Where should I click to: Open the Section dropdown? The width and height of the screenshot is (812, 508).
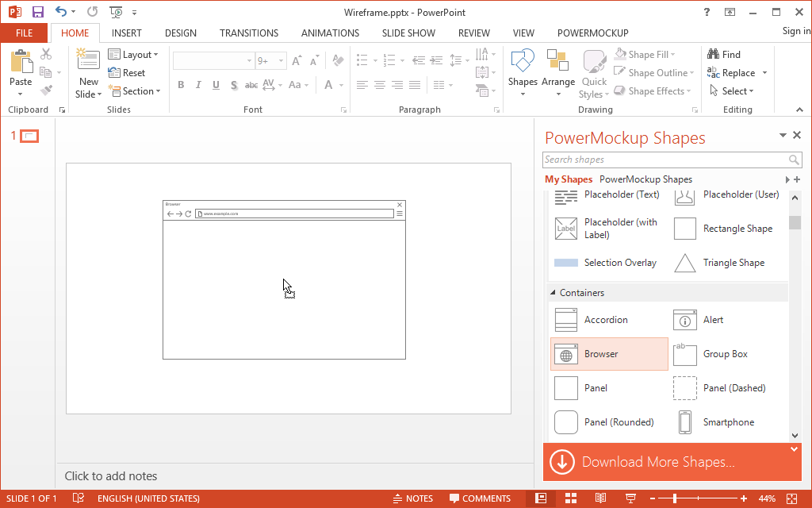[134, 91]
